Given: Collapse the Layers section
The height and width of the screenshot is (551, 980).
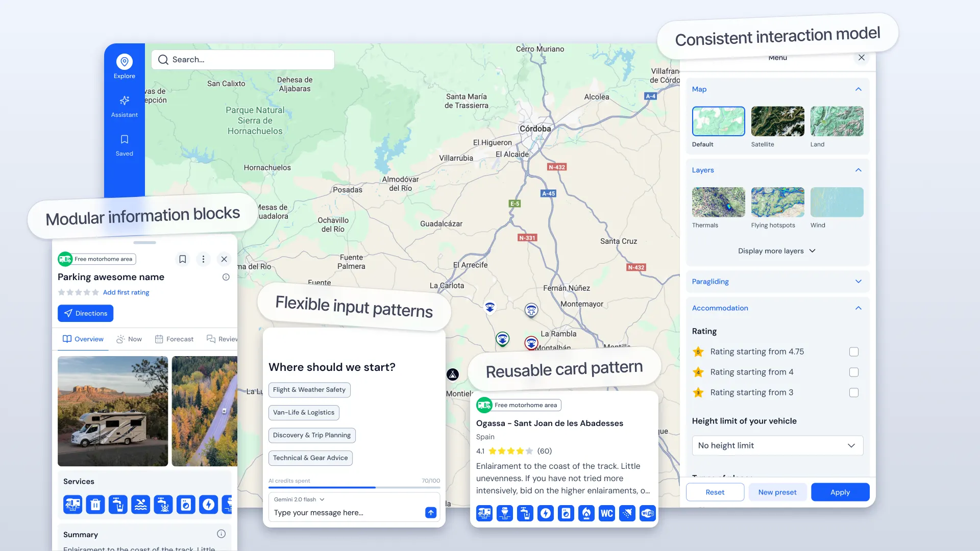Looking at the screenshot, I should (x=859, y=170).
